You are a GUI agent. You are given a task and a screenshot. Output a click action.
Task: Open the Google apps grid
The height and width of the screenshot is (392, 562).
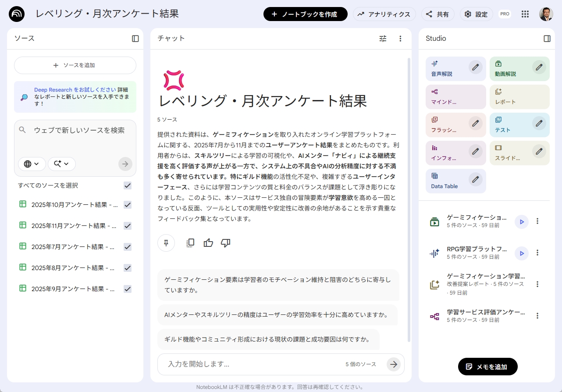click(525, 14)
